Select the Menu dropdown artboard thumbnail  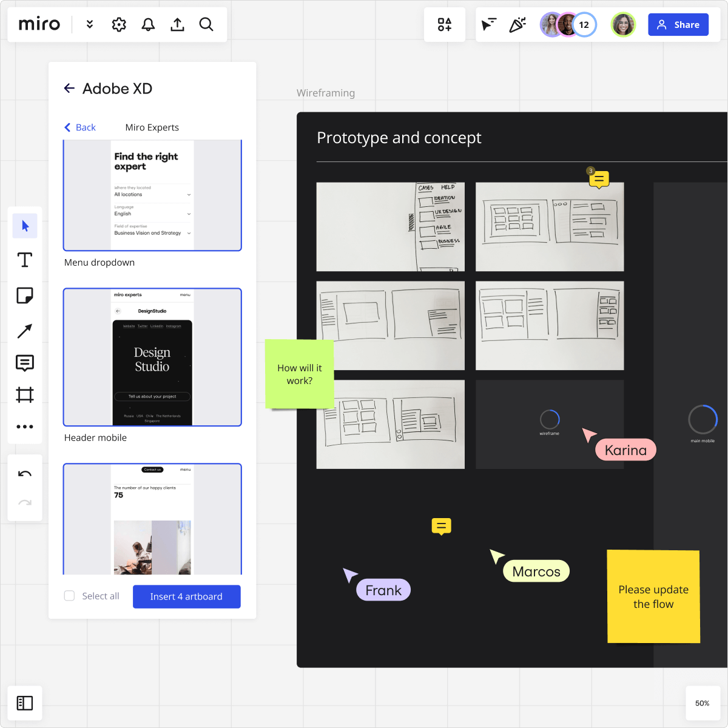[x=152, y=195]
